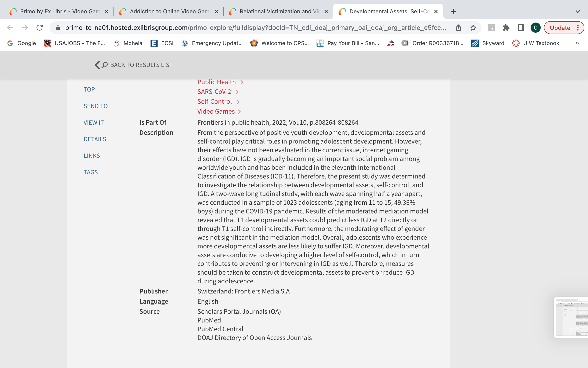Viewport: 588px width, 368px height.
Task: Share this page via share icon
Action: click(458, 28)
